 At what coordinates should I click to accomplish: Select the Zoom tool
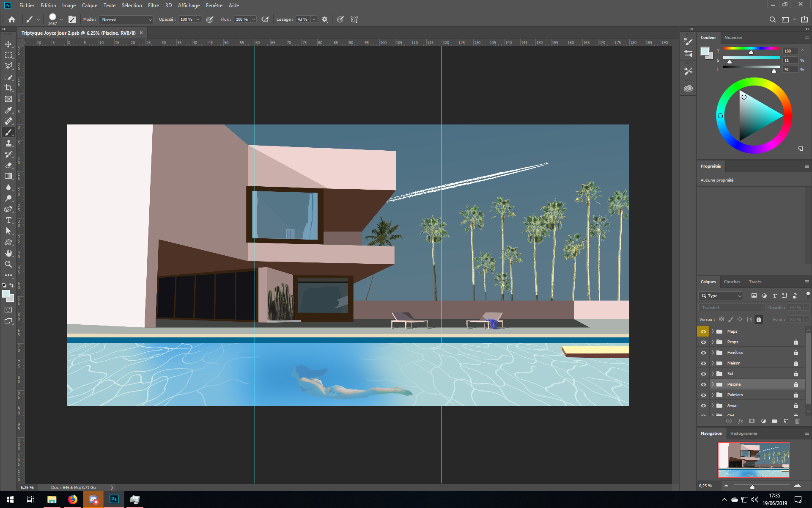tap(8, 264)
